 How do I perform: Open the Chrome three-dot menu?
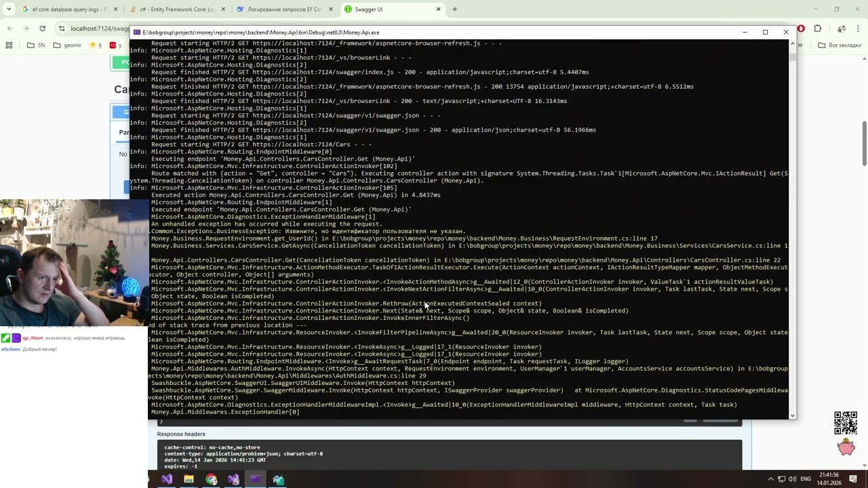pyautogui.click(x=859, y=28)
